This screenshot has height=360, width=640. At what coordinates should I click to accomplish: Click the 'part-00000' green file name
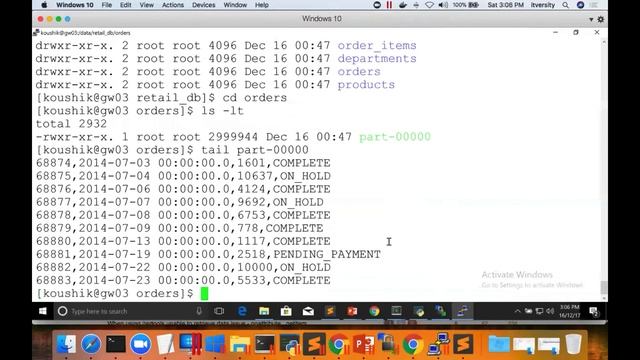click(x=395, y=137)
